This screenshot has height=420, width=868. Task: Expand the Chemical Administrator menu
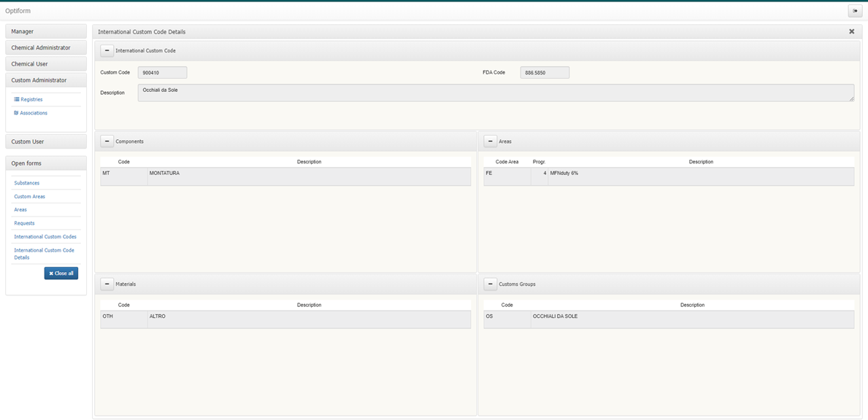click(45, 48)
